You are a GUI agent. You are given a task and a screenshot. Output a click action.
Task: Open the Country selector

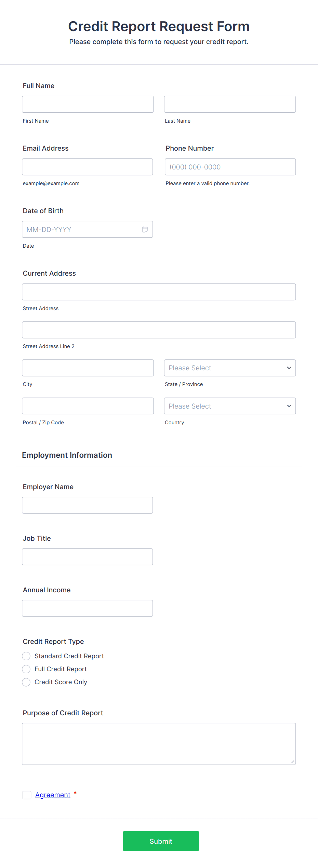[230, 406]
